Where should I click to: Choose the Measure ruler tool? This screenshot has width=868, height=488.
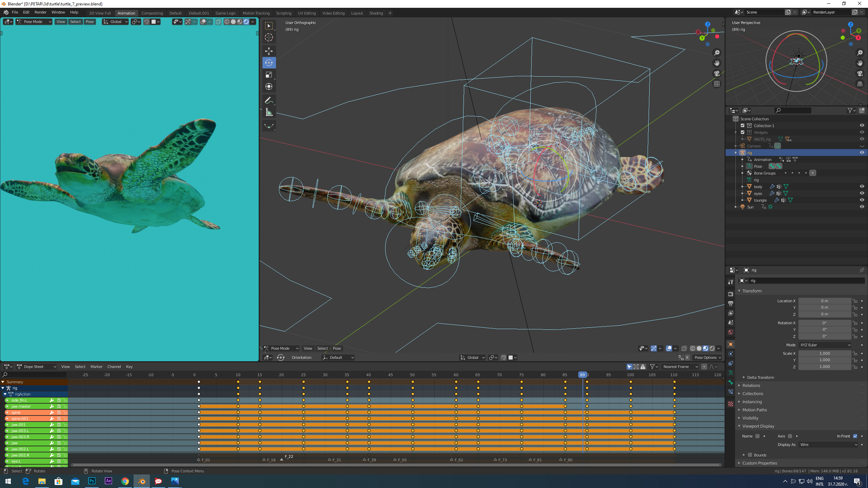click(x=269, y=113)
